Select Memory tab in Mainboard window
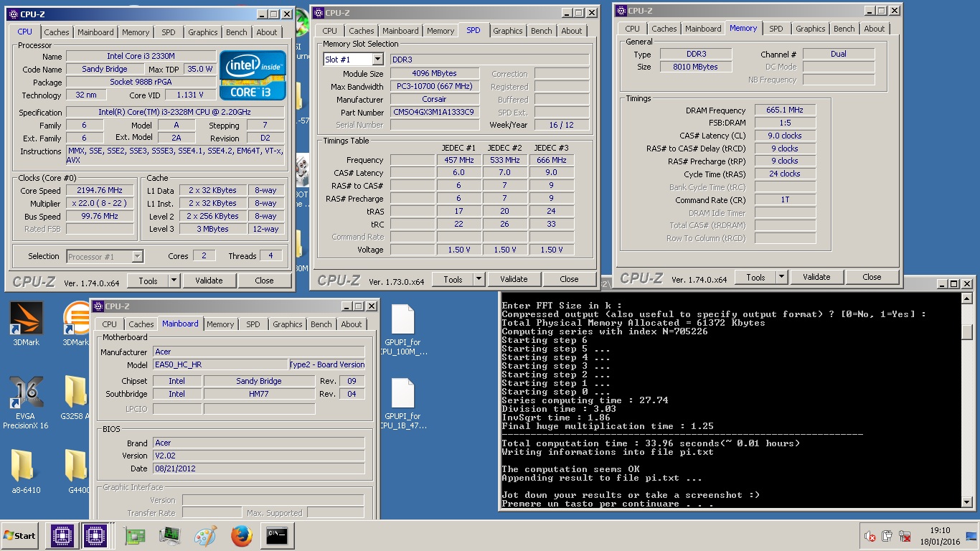 [220, 324]
